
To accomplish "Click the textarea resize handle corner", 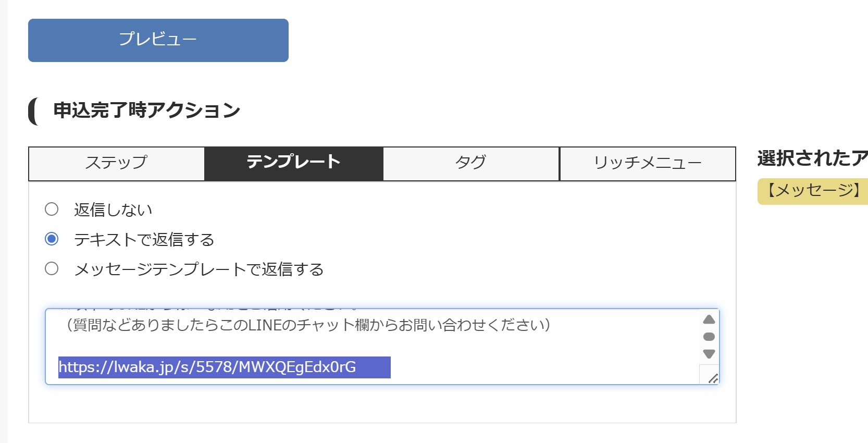I will 713,378.
